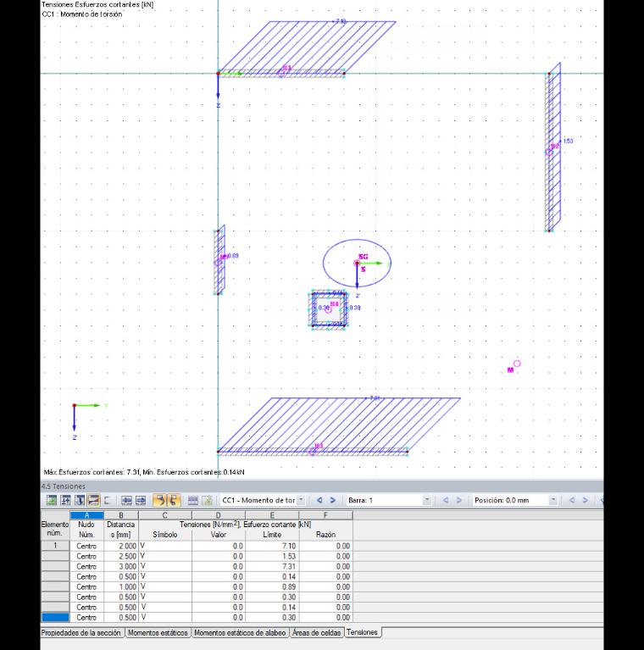
Task: Click Distancia cell with value 2.500
Action: click(121, 556)
